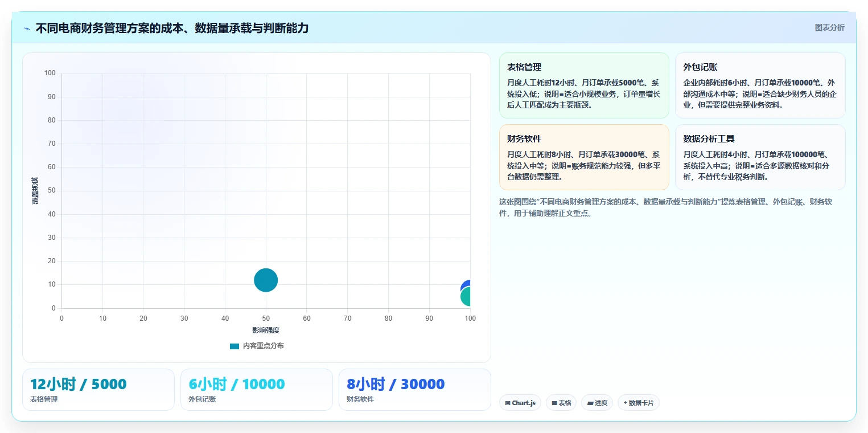
Task: Click the 8小时 / 30000 stat card
Action: 414,390
